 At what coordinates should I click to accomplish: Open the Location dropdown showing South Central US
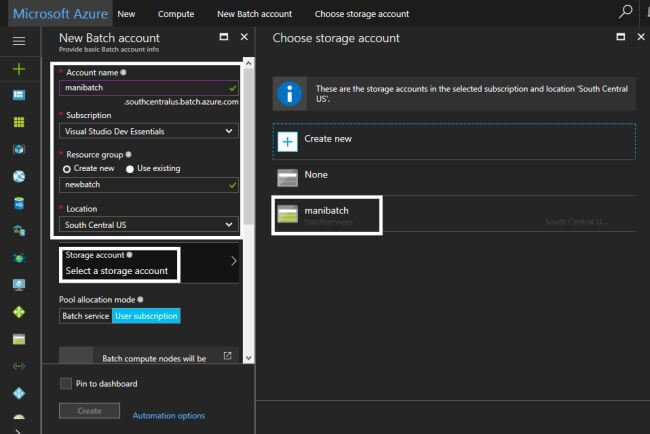pos(149,225)
